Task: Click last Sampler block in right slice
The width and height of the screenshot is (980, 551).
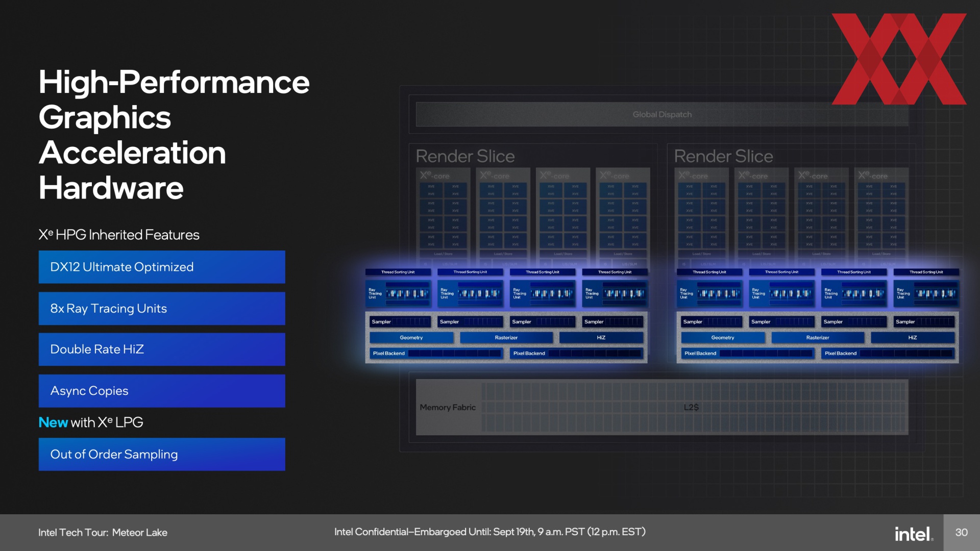Action: click(x=924, y=322)
